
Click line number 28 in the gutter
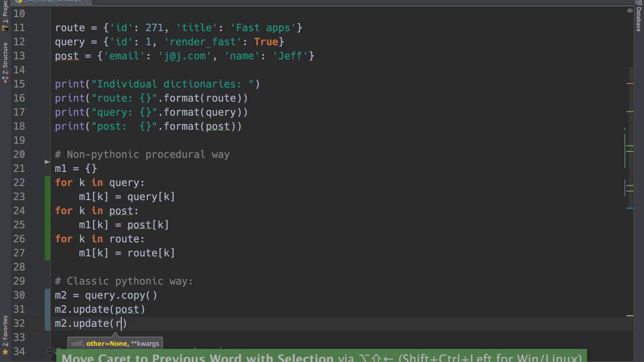click(x=19, y=267)
